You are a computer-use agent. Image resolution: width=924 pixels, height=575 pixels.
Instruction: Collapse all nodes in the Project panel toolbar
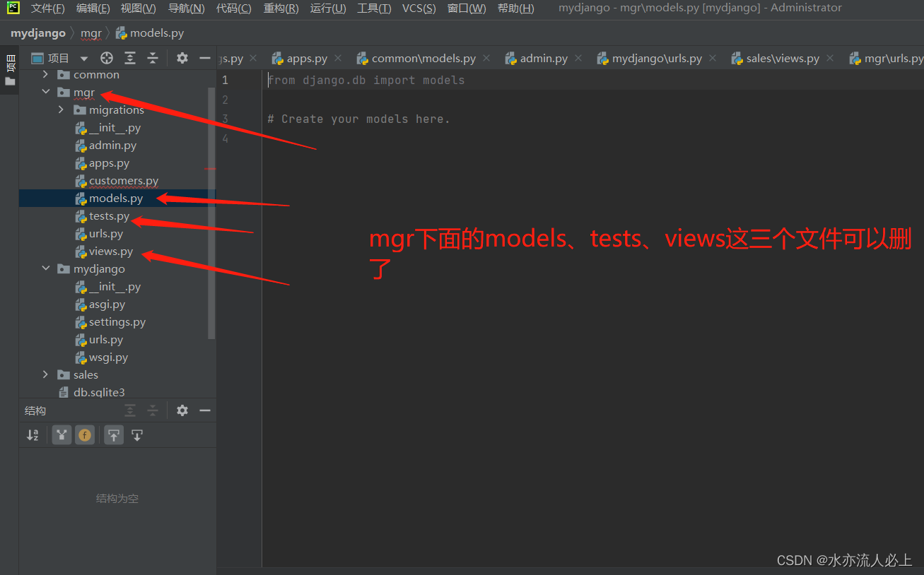pos(153,58)
